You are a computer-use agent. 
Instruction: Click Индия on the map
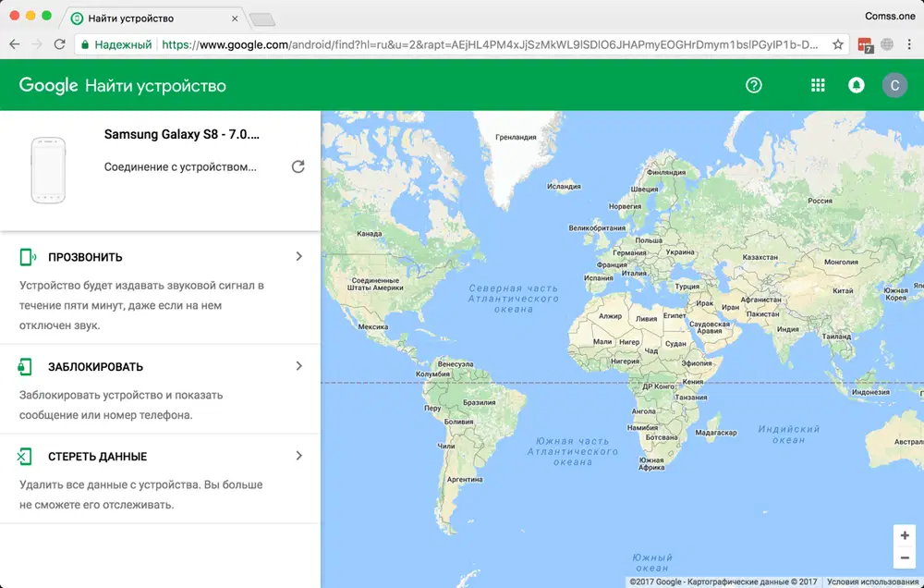click(x=787, y=329)
